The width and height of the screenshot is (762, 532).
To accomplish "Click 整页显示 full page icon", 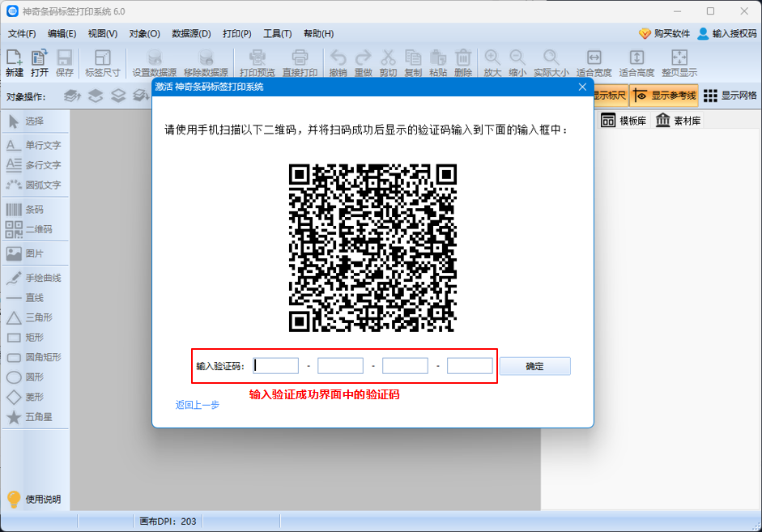I will (679, 63).
